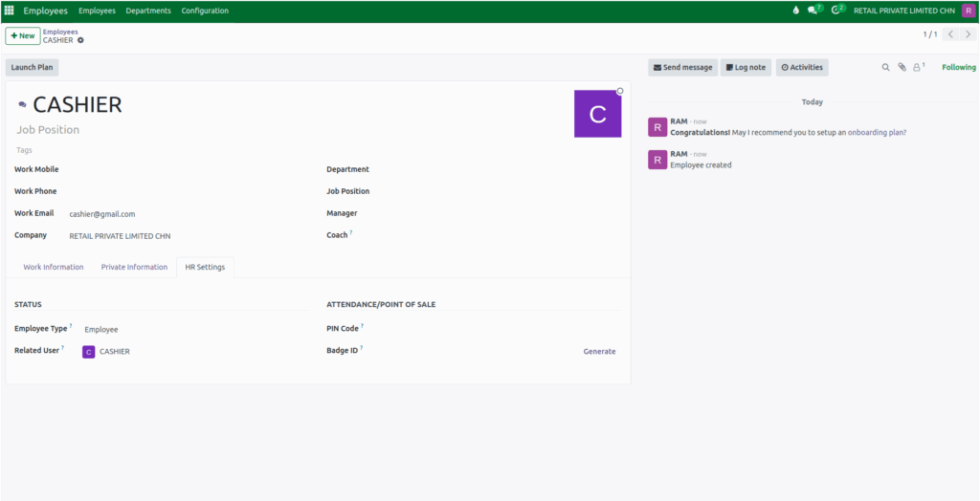The height and width of the screenshot is (501, 980).
Task: Click the Following button
Action: pos(959,68)
